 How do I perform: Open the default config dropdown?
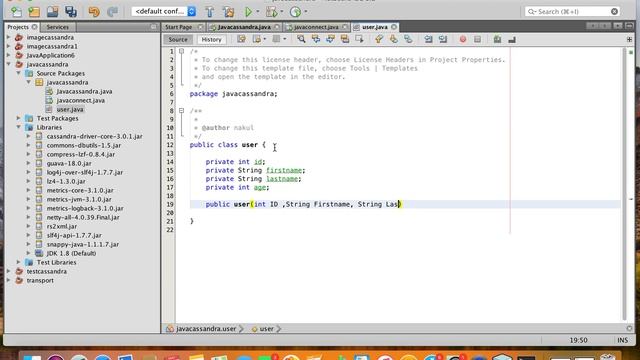pos(164,11)
